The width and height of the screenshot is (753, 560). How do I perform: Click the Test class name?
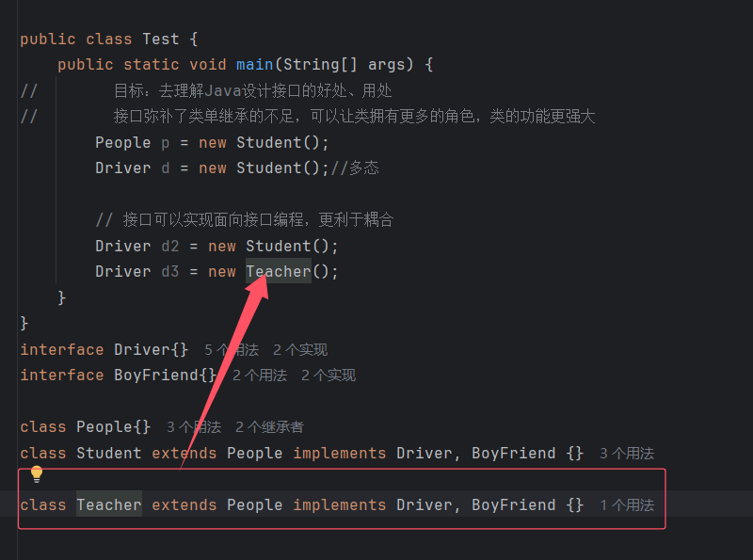(160, 39)
